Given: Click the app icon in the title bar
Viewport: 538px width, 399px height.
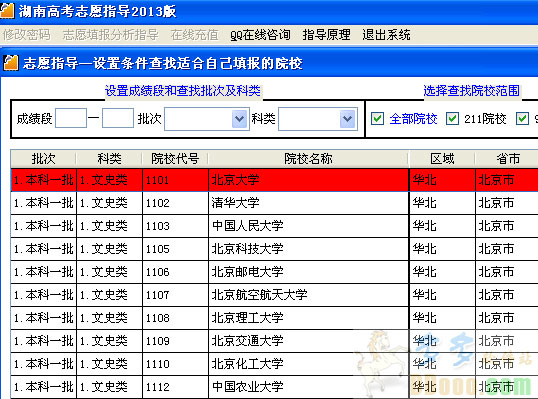Looking at the screenshot, I should 7,10.
